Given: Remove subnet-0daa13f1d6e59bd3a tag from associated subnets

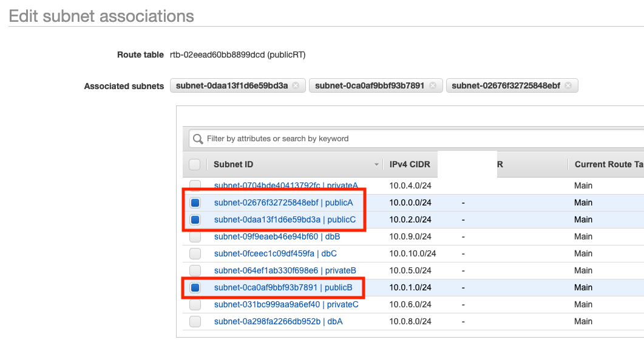Looking at the screenshot, I should coord(296,86).
